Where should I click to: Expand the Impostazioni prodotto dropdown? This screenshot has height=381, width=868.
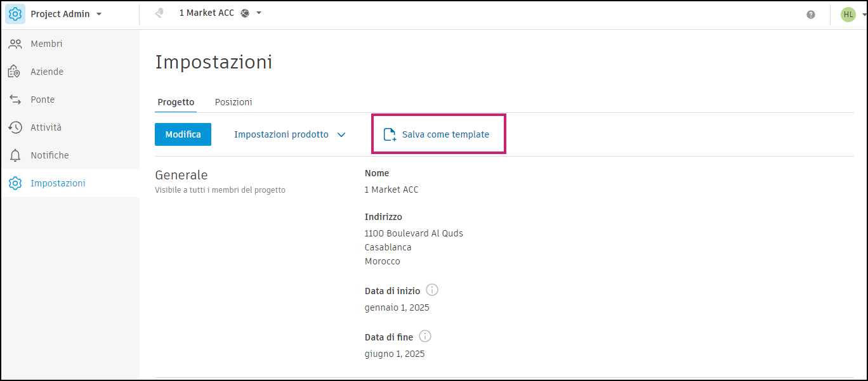[341, 134]
